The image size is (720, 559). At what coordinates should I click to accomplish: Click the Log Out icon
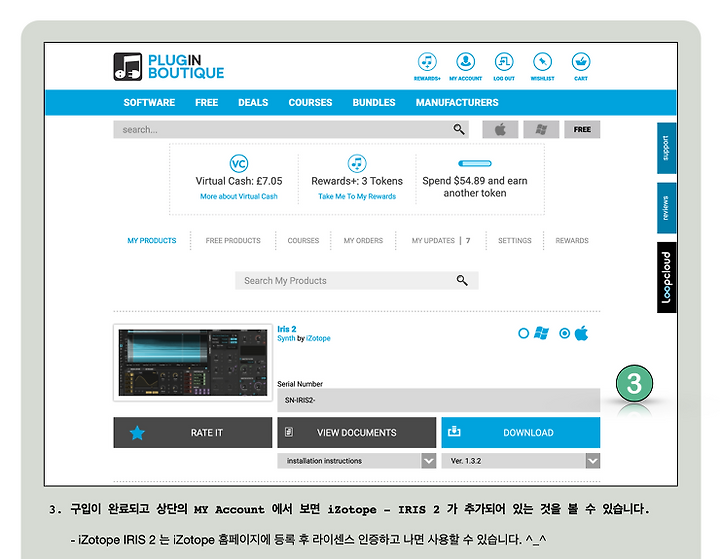click(x=504, y=62)
